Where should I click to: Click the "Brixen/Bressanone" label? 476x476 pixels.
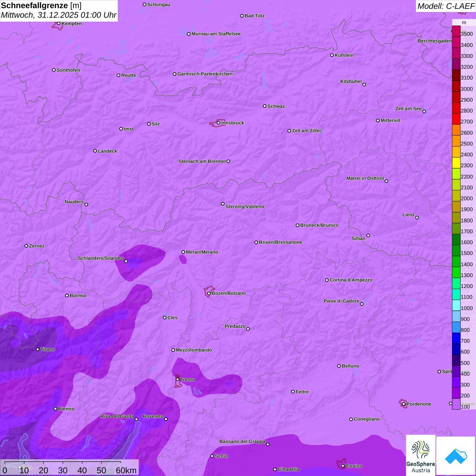point(280,242)
